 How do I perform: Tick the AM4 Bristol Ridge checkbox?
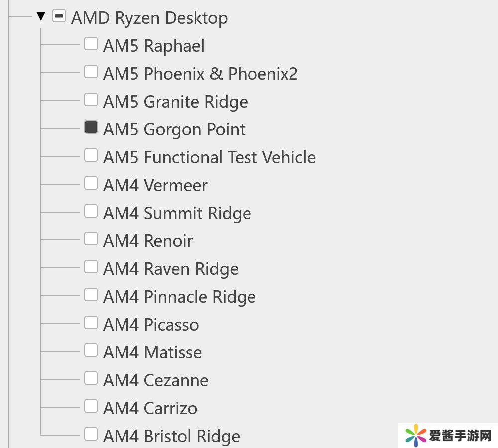[91, 435]
